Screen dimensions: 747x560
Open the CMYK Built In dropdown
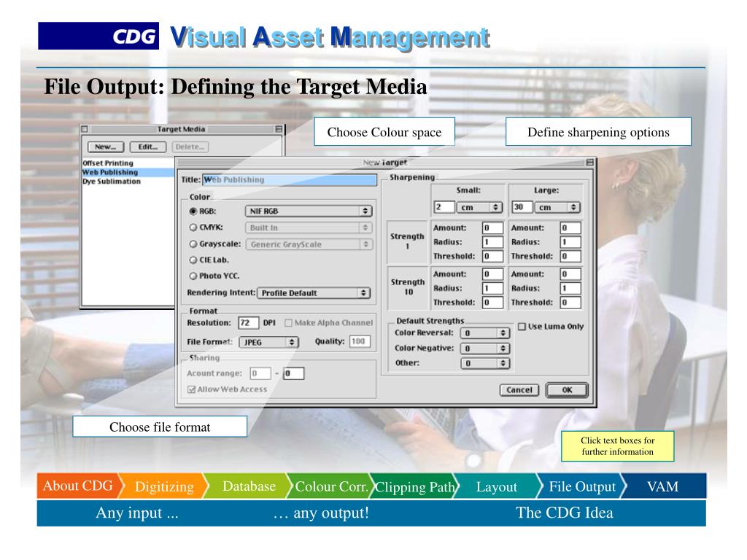pos(309,227)
